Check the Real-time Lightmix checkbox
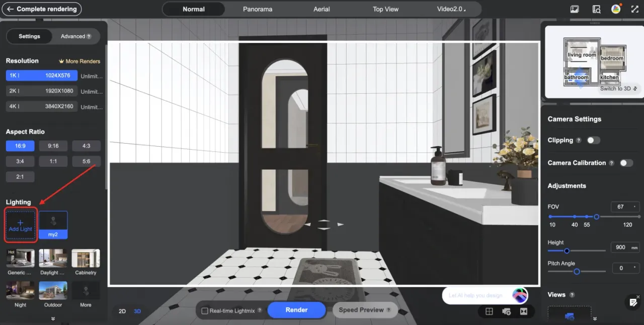644x325 pixels. (x=205, y=311)
